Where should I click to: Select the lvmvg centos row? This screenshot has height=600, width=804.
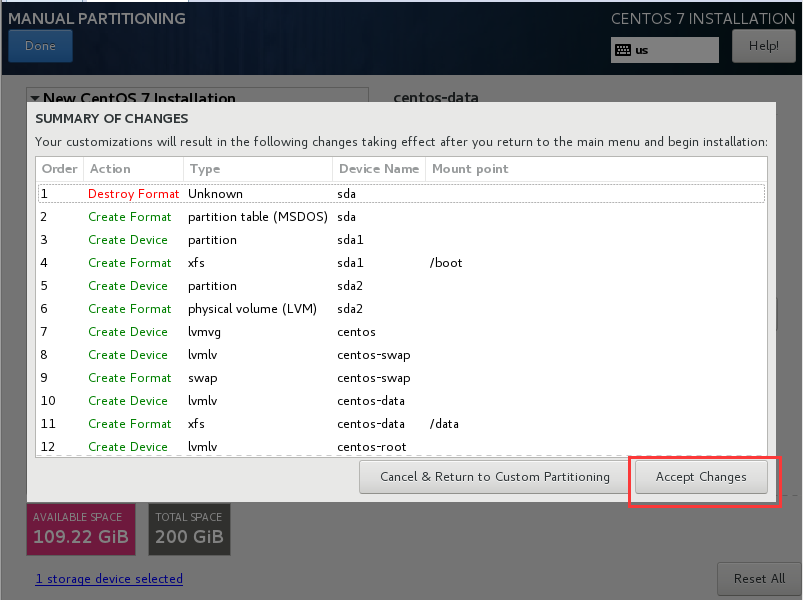[401, 332]
